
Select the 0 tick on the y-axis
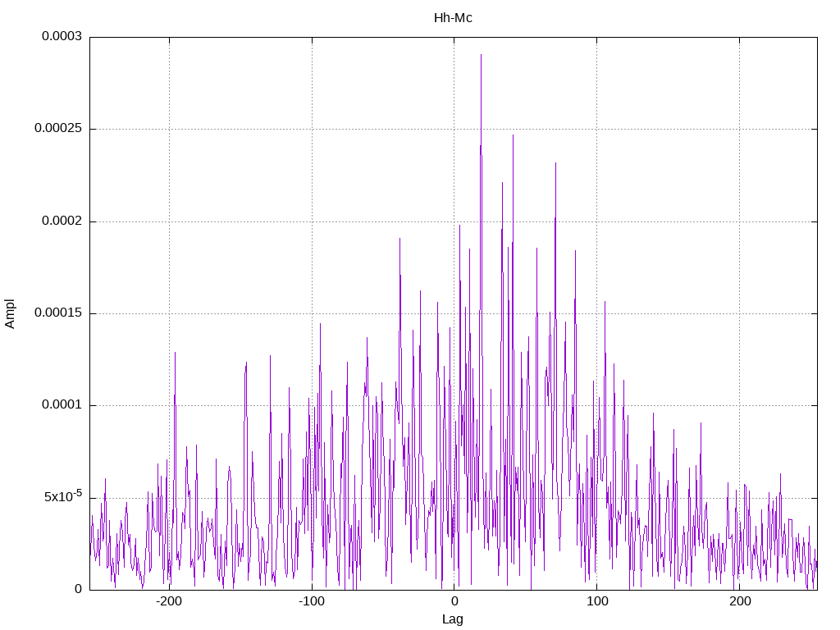(x=78, y=589)
